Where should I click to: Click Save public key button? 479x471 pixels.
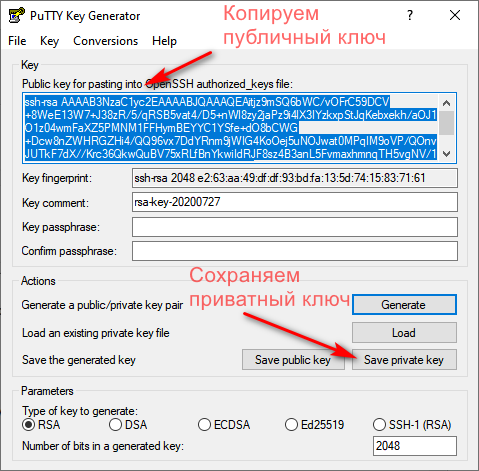[x=293, y=360]
